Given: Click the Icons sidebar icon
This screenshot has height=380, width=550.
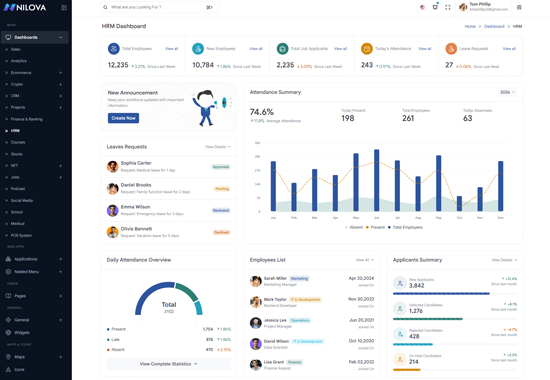Looking at the screenshot, I should point(8,369).
